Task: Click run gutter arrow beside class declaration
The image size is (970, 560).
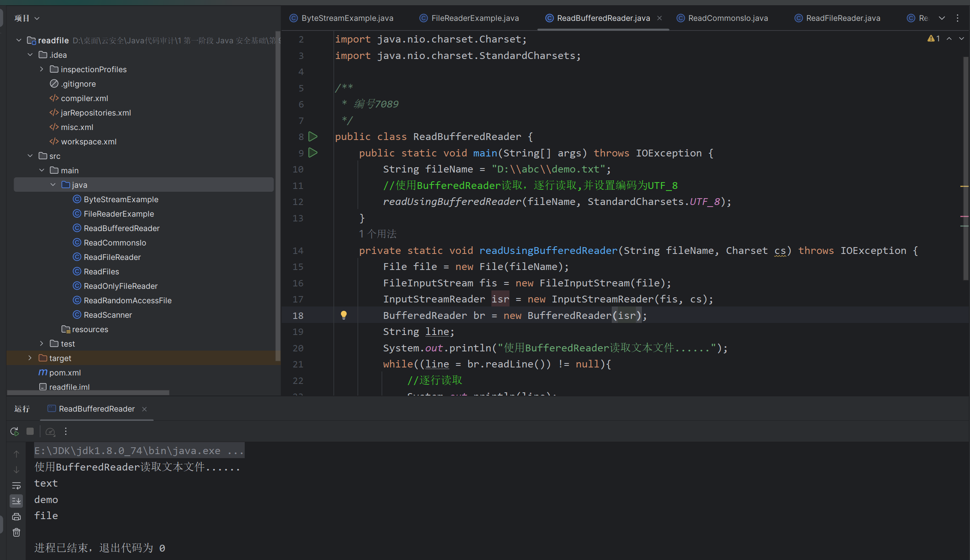Action: pos(313,136)
